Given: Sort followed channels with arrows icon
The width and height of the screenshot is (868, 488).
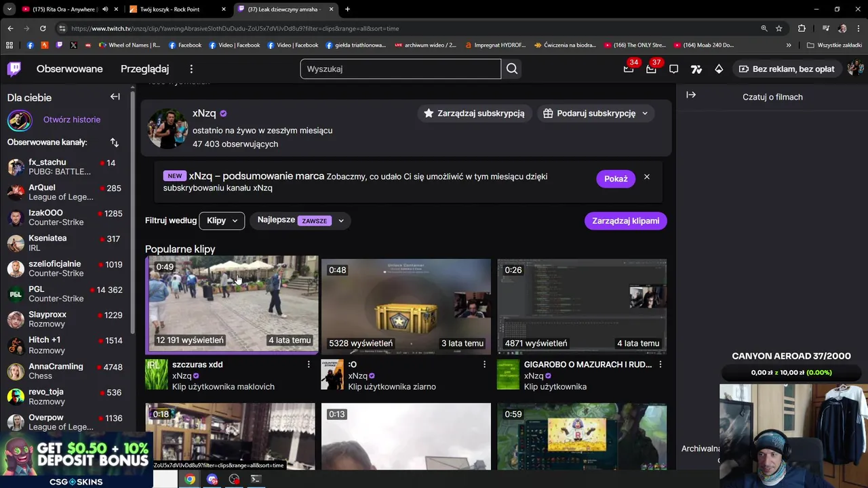Looking at the screenshot, I should [x=114, y=142].
